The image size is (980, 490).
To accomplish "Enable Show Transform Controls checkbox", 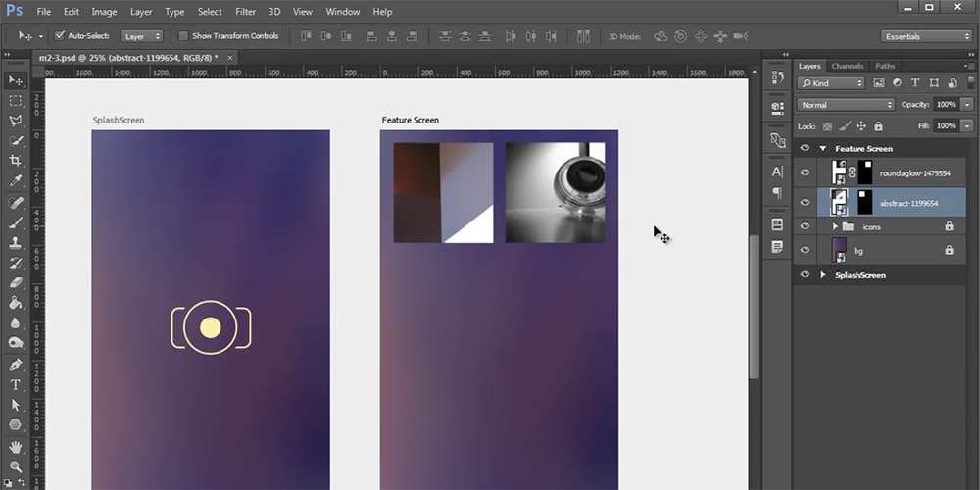I will [x=183, y=36].
